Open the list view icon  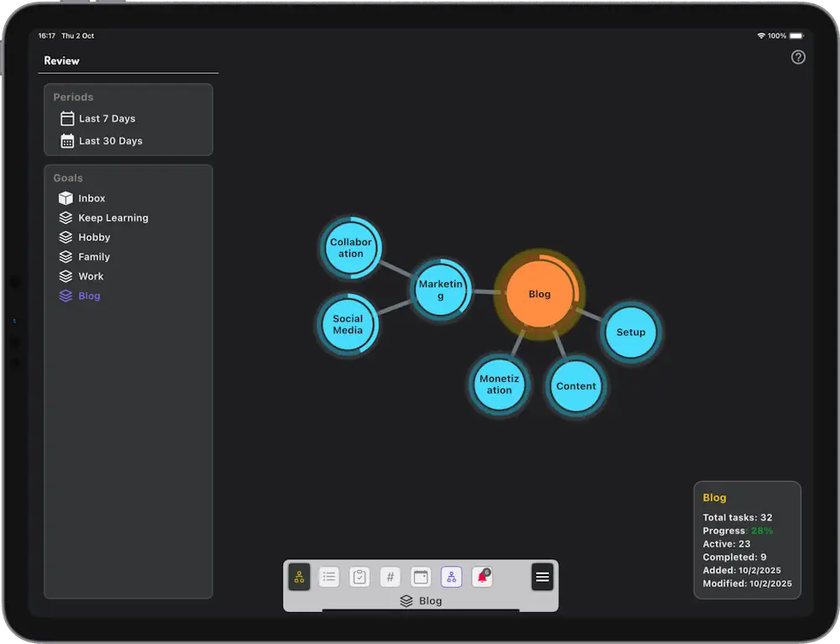pos(329,577)
